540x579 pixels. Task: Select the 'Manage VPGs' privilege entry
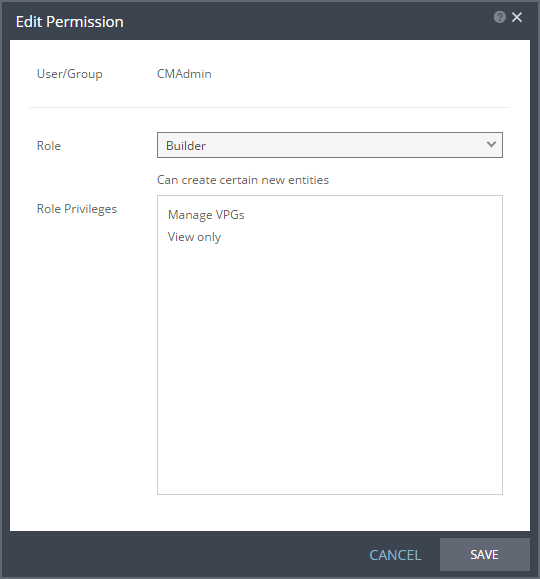[x=206, y=215]
